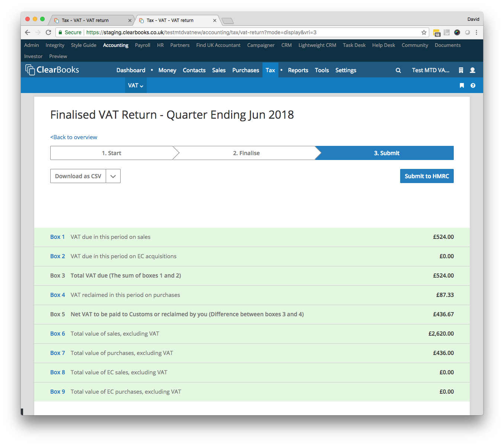Viewport: 504px width, 445px height.
Task: Open the Contacts menu
Action: [194, 70]
